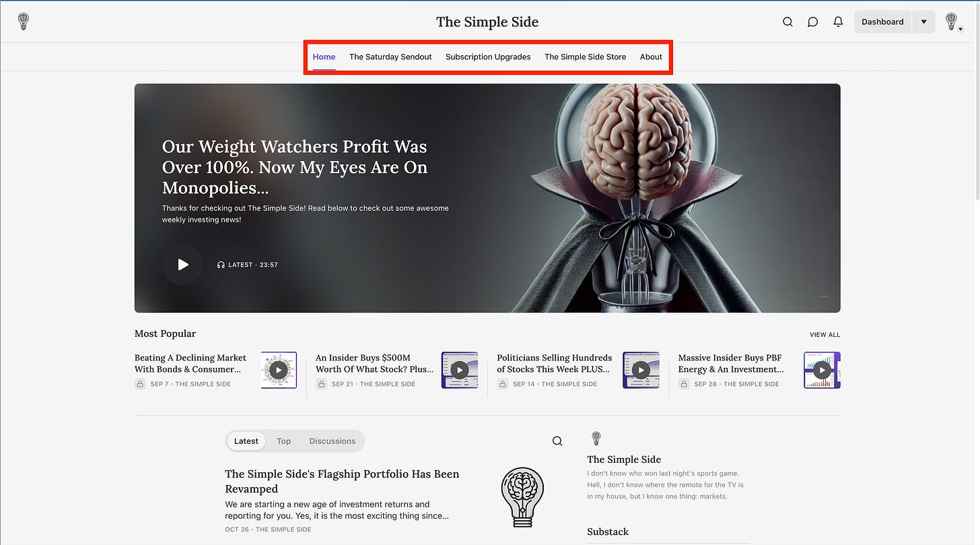Switch to the Discussions filter

[x=332, y=441]
